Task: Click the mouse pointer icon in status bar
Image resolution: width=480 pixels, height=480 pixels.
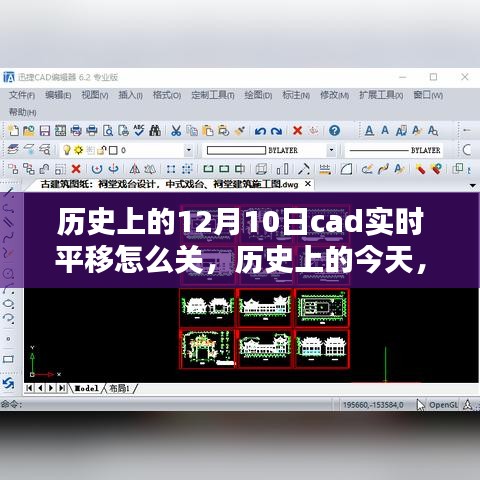Action: [421, 405]
